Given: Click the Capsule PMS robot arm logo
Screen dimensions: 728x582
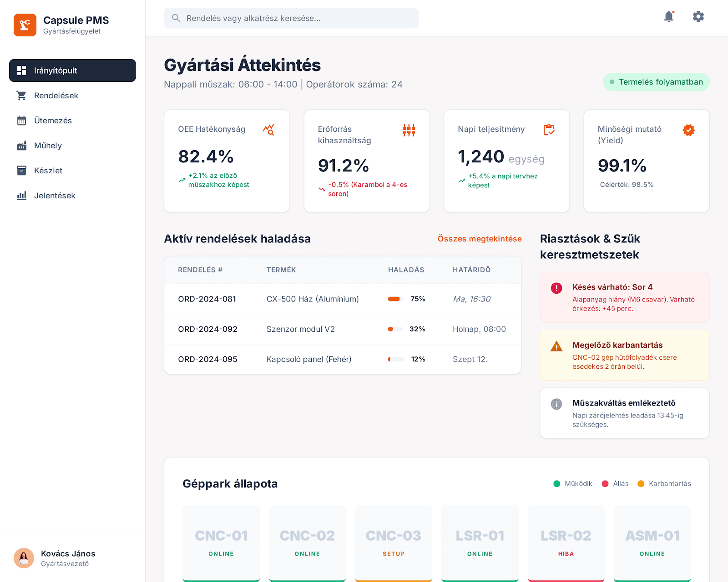Looking at the screenshot, I should 25,25.
